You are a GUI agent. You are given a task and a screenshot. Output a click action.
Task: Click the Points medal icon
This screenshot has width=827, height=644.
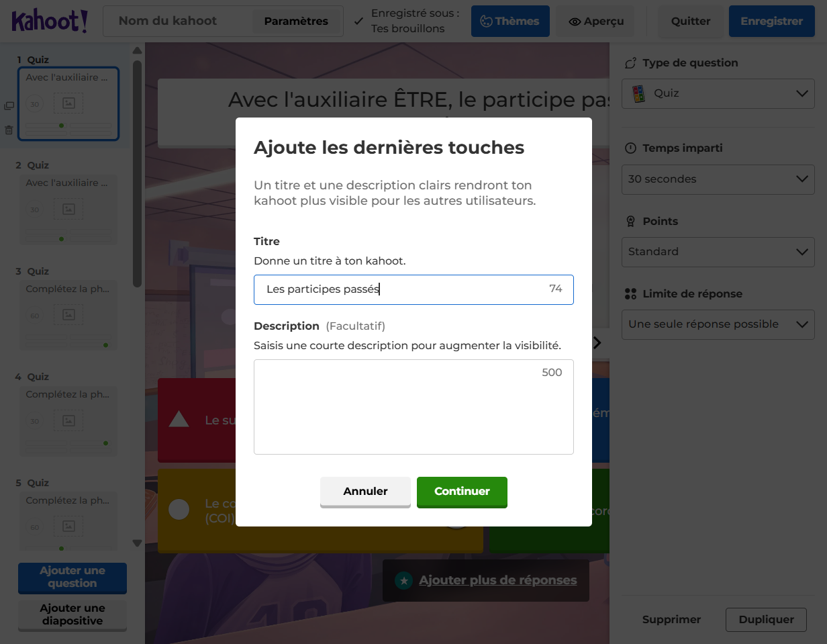(x=630, y=221)
